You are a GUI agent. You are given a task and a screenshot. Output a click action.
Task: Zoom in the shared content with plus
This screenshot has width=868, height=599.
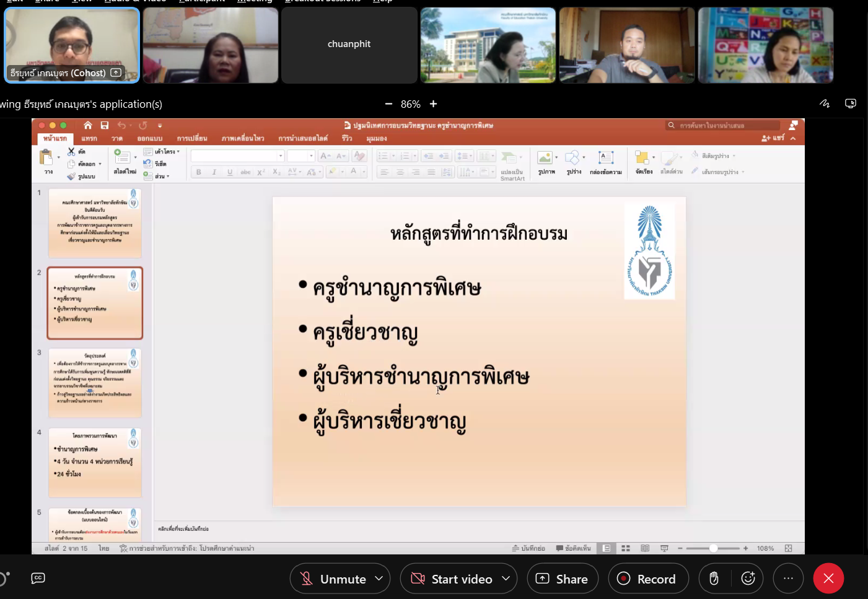(x=434, y=104)
